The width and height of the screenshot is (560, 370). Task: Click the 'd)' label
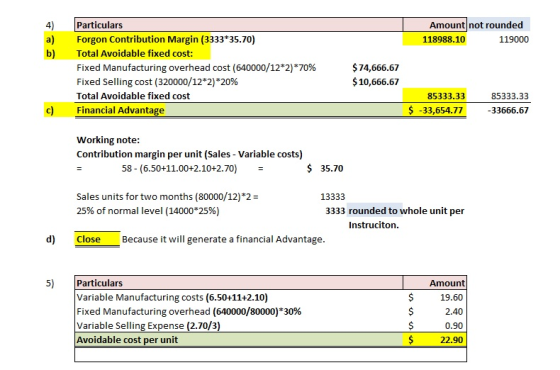(50, 239)
